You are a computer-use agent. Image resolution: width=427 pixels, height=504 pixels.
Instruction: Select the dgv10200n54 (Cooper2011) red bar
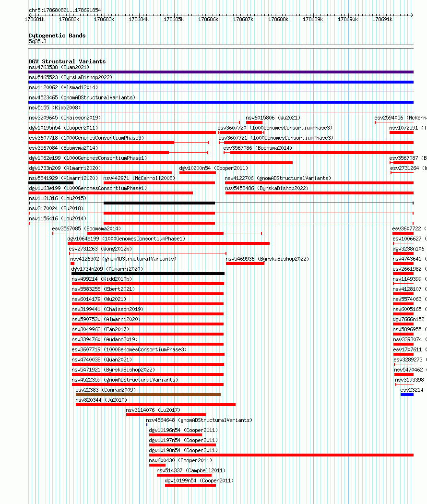point(198,173)
